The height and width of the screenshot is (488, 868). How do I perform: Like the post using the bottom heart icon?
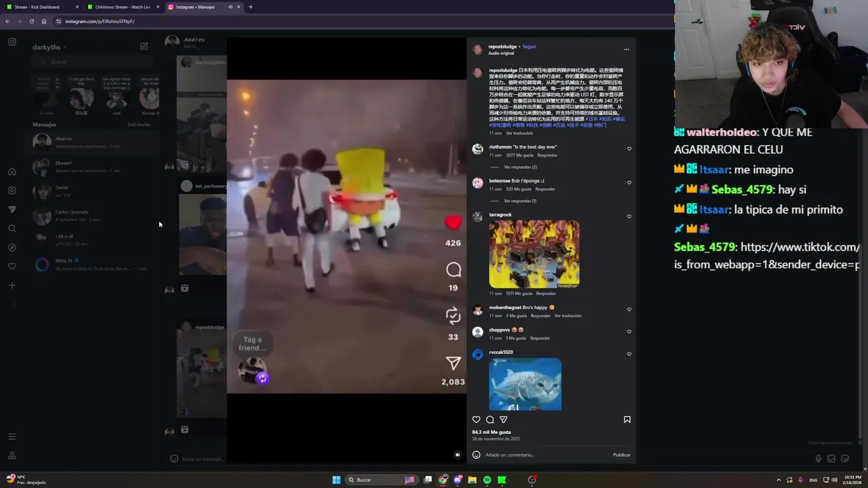pos(476,420)
